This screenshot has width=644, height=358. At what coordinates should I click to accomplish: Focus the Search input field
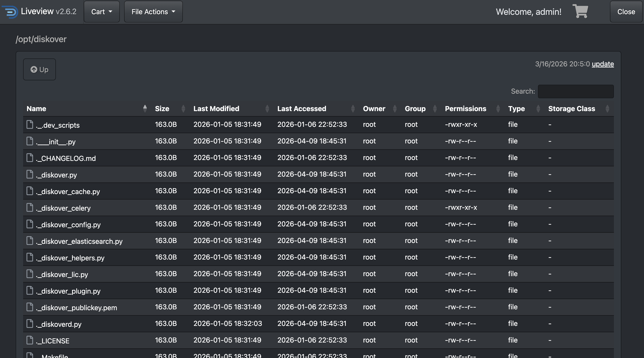[576, 91]
